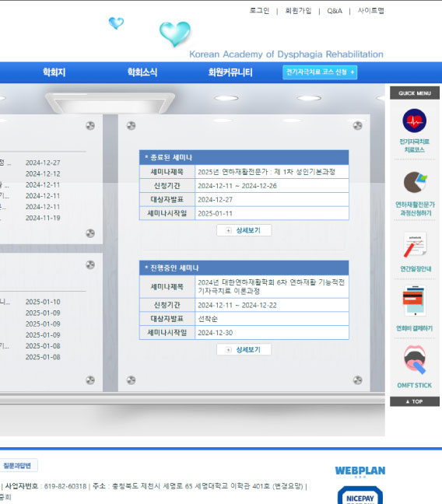442x504 pixels.
Task: Click the 연회비 결제하기 quick menu label
Action: [414, 328]
